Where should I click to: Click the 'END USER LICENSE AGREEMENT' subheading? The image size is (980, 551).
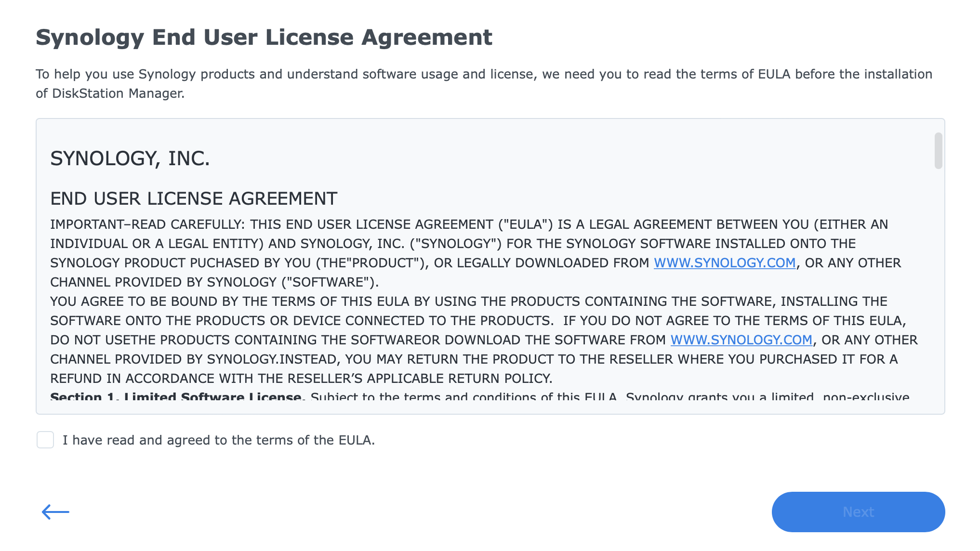(x=194, y=198)
